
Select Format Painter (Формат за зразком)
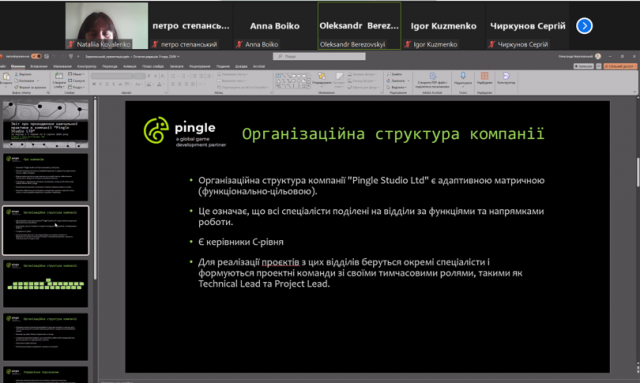[x=30, y=87]
